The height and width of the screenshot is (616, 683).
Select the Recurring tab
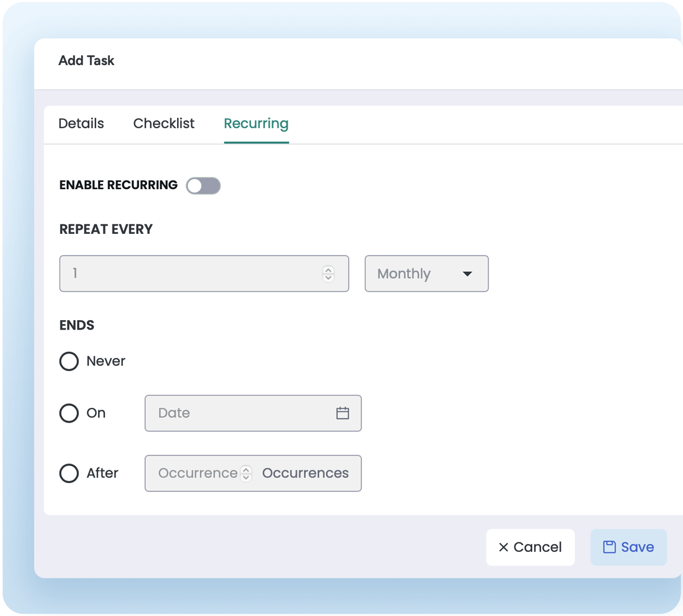256,124
